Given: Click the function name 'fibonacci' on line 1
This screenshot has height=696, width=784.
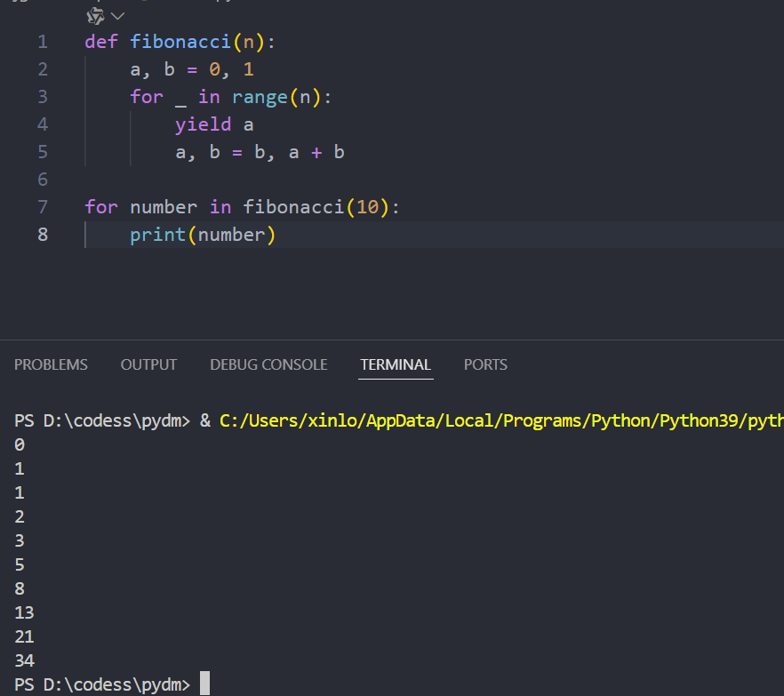Looking at the screenshot, I should pyautogui.click(x=180, y=42).
